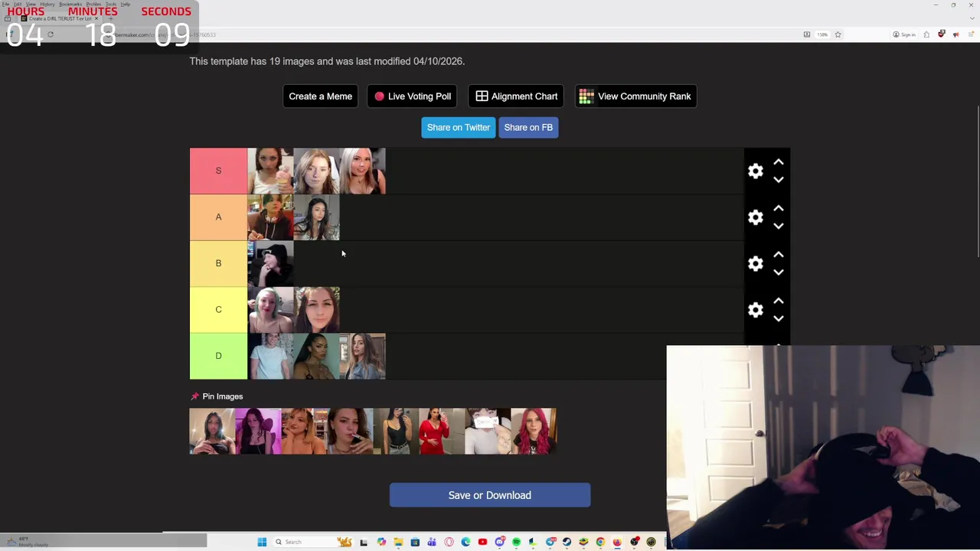Select the yellow C tier label

coord(218,310)
